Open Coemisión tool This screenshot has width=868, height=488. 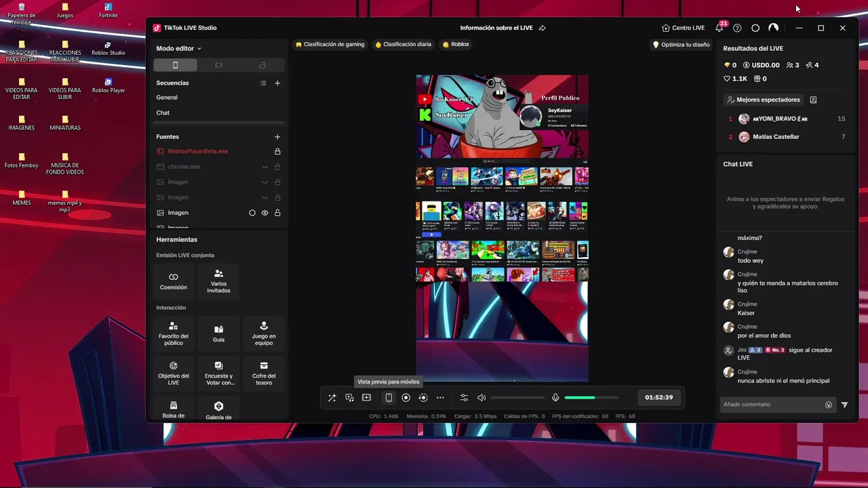click(174, 281)
